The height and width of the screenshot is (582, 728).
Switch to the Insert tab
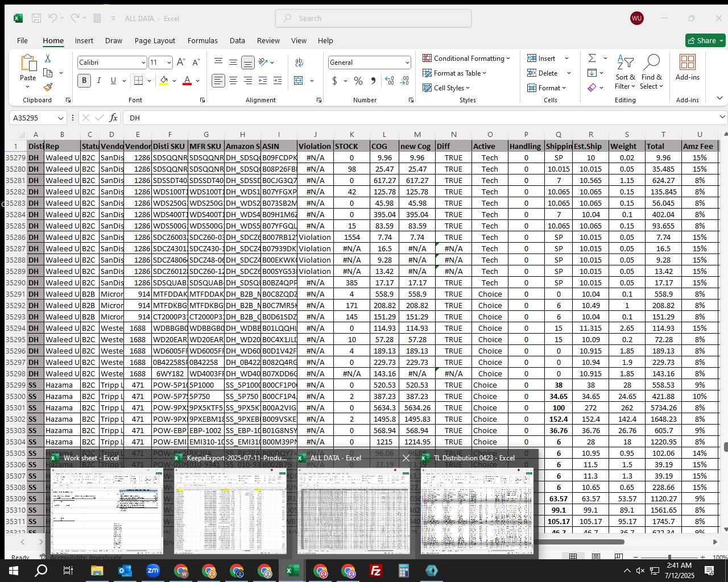pos(84,40)
